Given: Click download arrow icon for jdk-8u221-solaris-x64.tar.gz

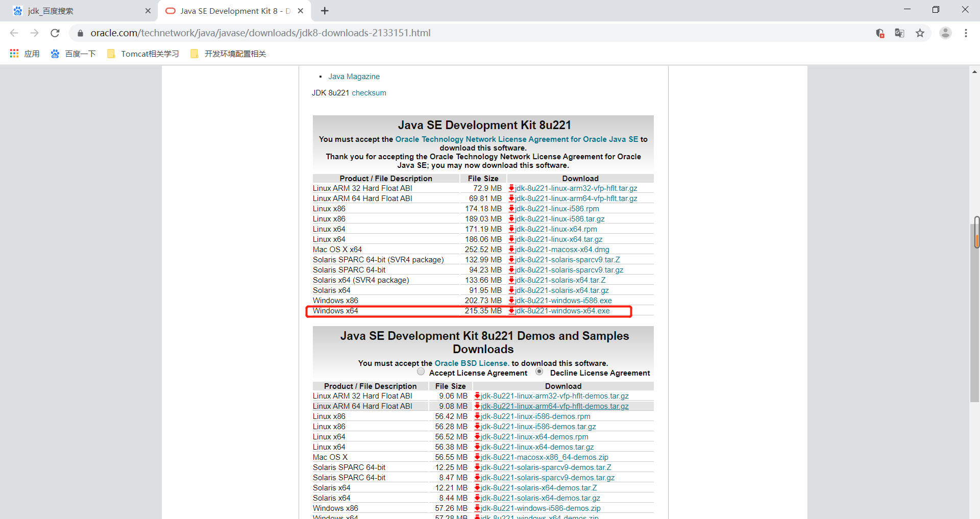Looking at the screenshot, I should (x=511, y=290).
